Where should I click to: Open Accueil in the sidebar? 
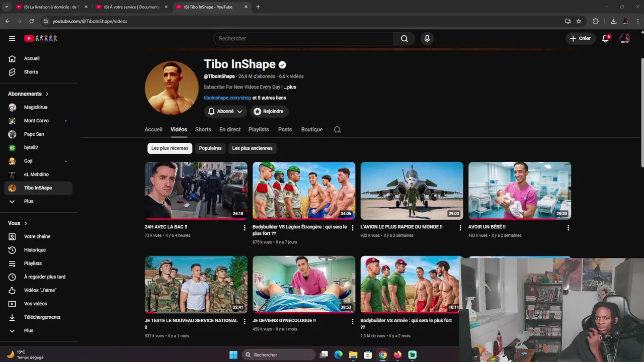pos(38,58)
